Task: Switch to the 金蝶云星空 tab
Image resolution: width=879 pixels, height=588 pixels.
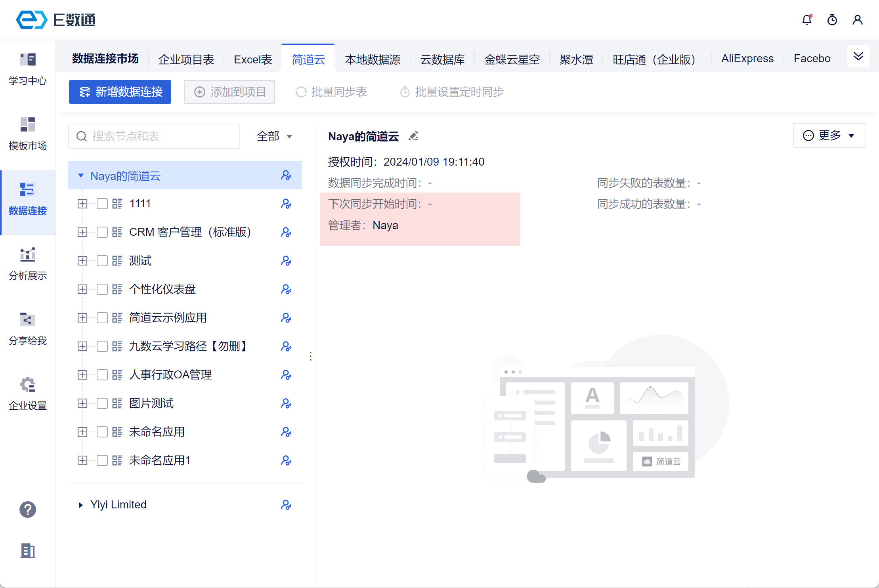Action: pos(512,59)
